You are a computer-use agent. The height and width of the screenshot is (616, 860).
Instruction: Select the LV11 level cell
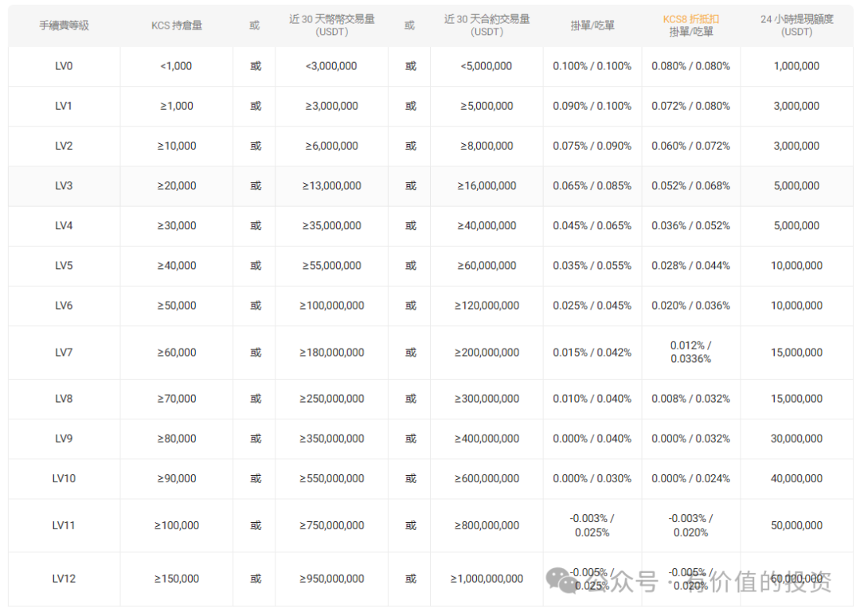(64, 525)
